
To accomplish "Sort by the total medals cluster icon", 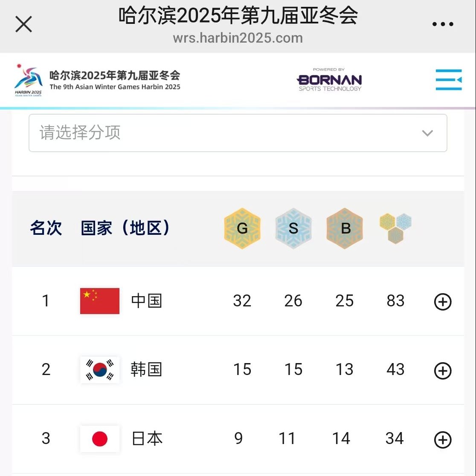I will coord(395,228).
